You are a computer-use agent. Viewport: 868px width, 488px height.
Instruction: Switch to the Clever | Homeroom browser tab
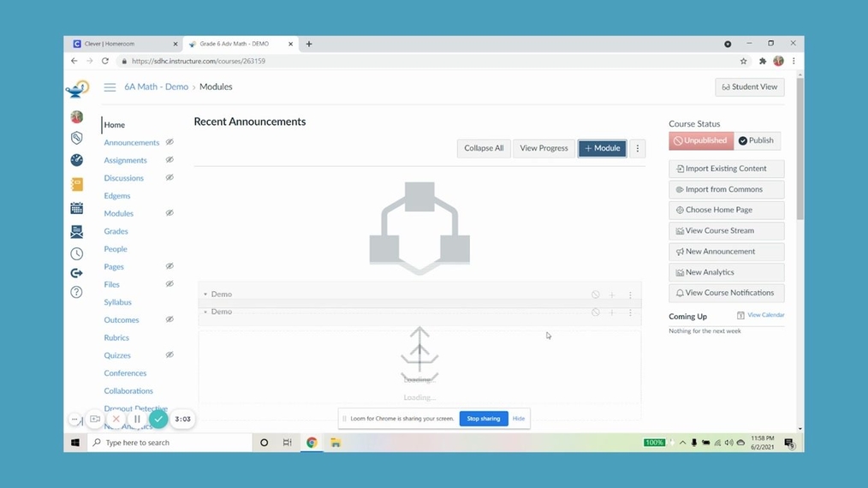tap(122, 44)
